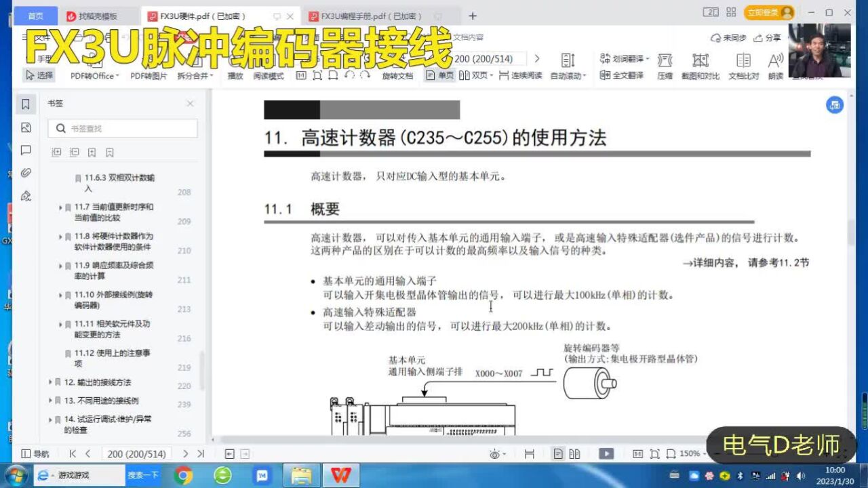868x488 pixels.
Task: Open the thumbnail panel icon in sidebar
Action: 26,127
